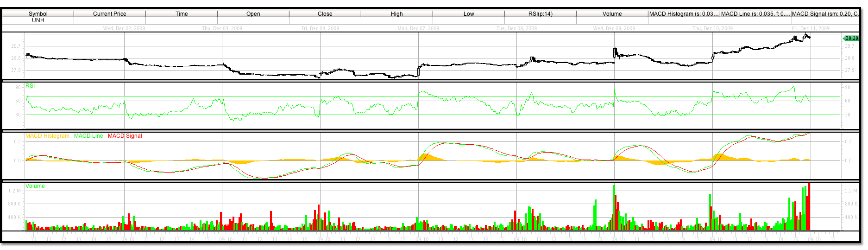Click the Time column header

(182, 14)
